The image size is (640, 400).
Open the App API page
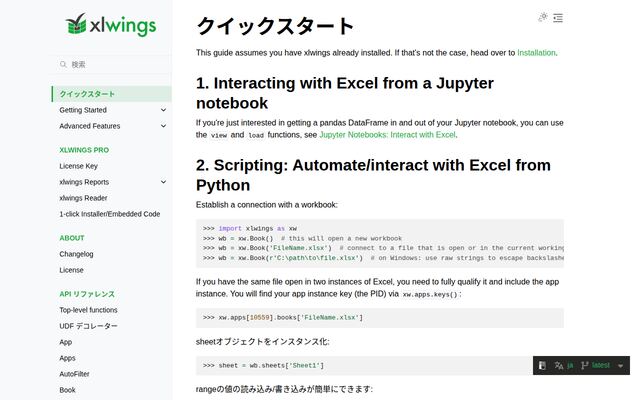[66, 342]
